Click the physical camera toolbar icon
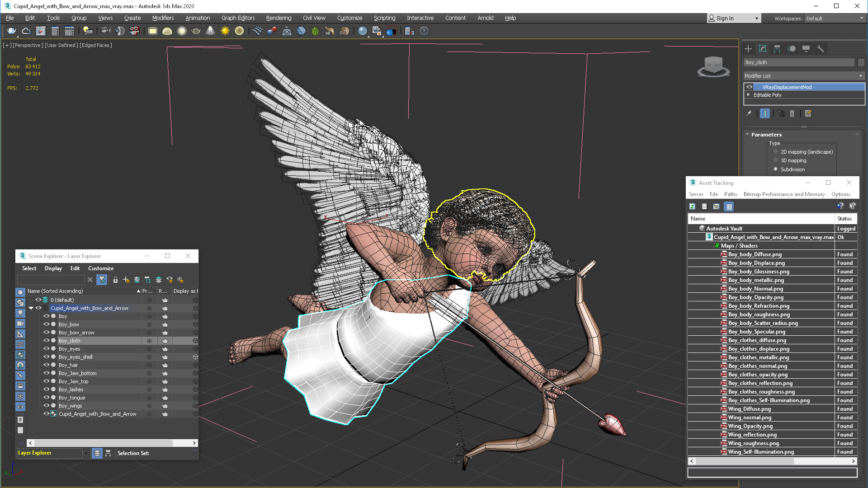 point(105,31)
